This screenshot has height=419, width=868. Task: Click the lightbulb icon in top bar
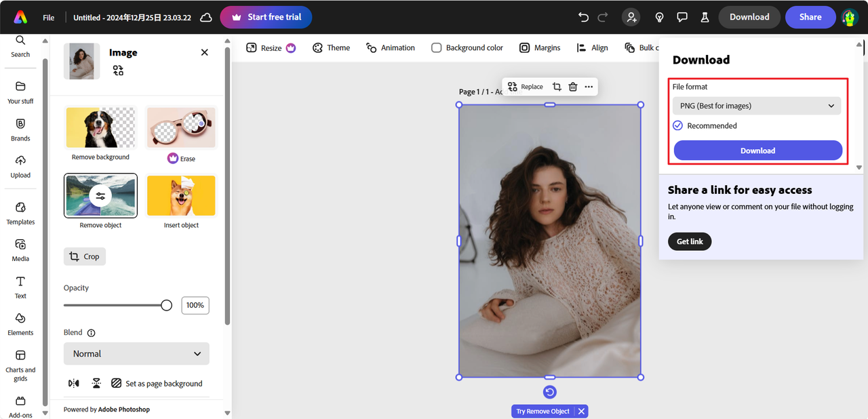(659, 17)
